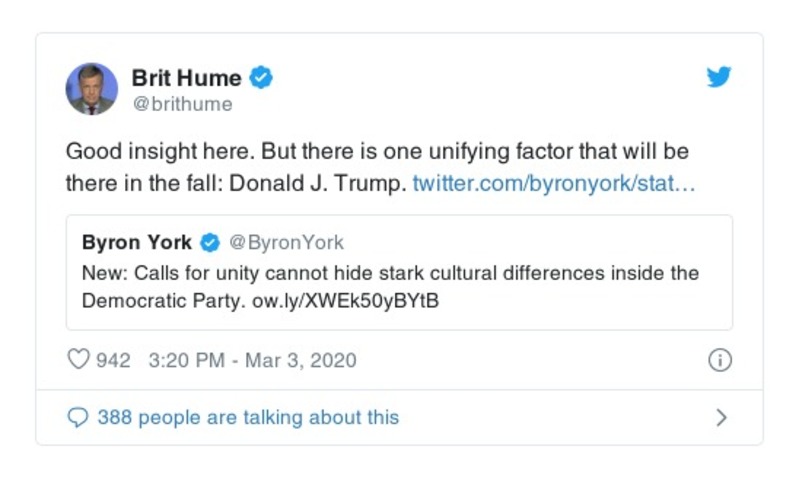Open Brit Hume's profile picture
The image size is (799, 478).
[92, 89]
